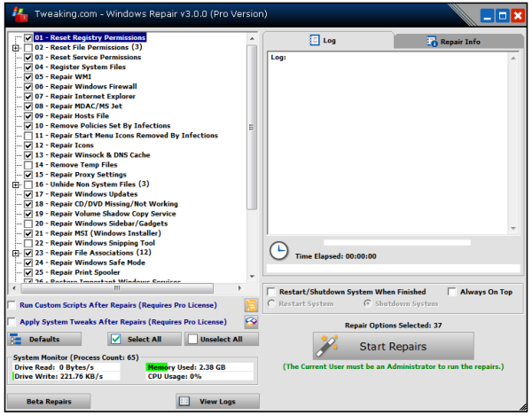Click the Drive Write: 221.76 KB/s value
532x416 pixels.
(x=59, y=376)
